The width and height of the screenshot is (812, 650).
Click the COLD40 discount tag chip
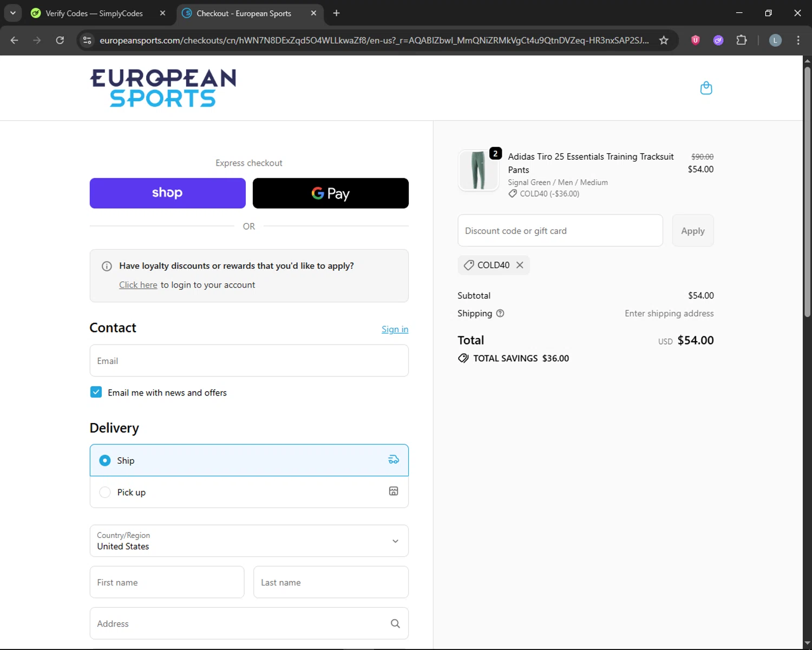[493, 265]
